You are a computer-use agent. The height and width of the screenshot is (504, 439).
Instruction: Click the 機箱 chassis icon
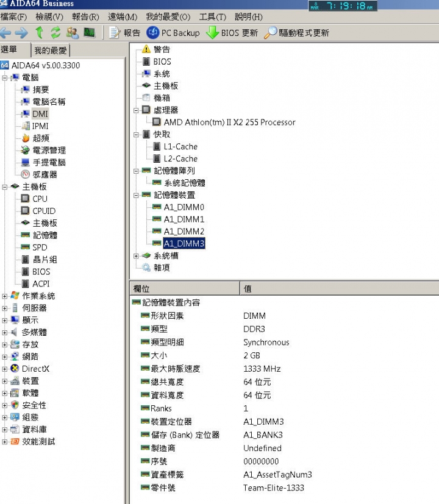(x=146, y=98)
